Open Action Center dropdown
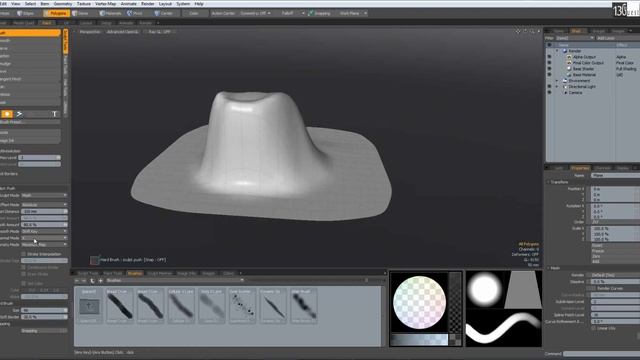The image size is (640, 360). click(x=223, y=13)
